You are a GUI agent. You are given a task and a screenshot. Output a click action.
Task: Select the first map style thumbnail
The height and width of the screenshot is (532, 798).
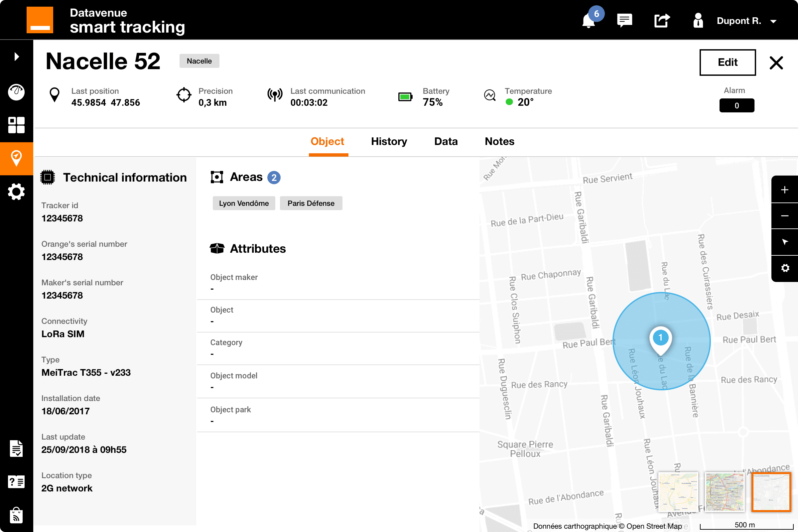click(x=678, y=492)
